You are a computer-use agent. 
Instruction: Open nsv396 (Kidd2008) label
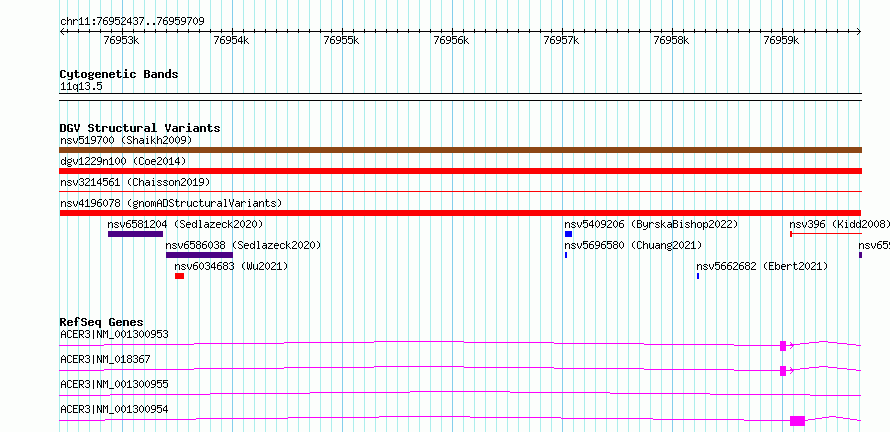pos(839,224)
